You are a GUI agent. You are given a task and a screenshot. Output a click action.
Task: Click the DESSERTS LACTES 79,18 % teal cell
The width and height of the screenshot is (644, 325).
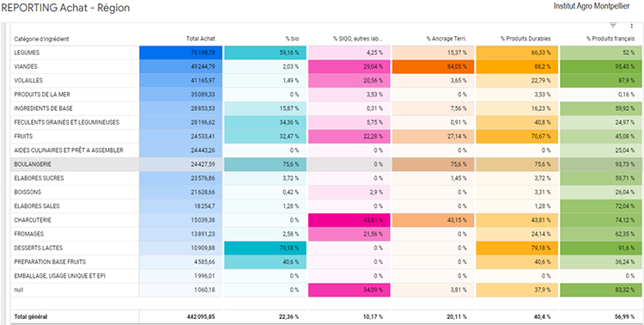[x=265, y=248]
